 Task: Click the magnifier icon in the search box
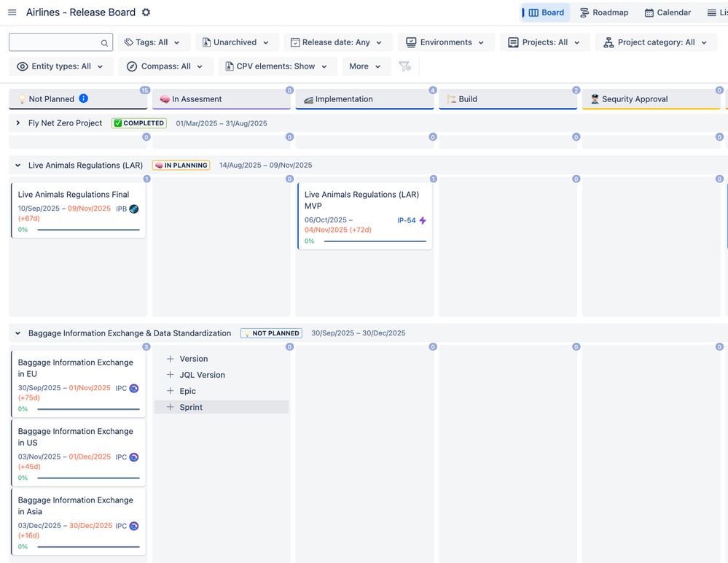(x=104, y=42)
